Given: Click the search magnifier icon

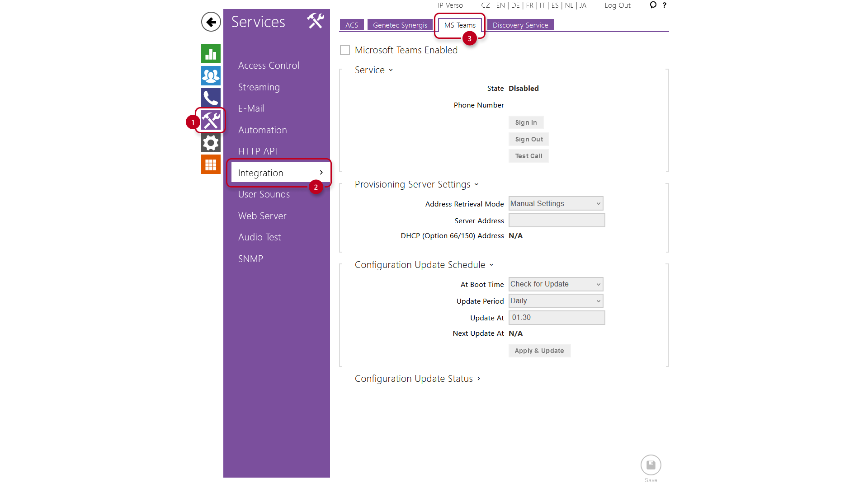Looking at the screenshot, I should pyautogui.click(x=653, y=5).
